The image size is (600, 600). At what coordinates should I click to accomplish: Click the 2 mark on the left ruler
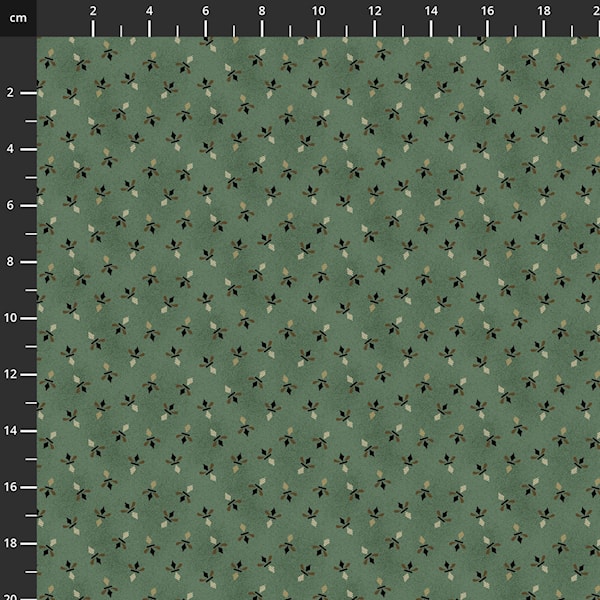point(10,92)
